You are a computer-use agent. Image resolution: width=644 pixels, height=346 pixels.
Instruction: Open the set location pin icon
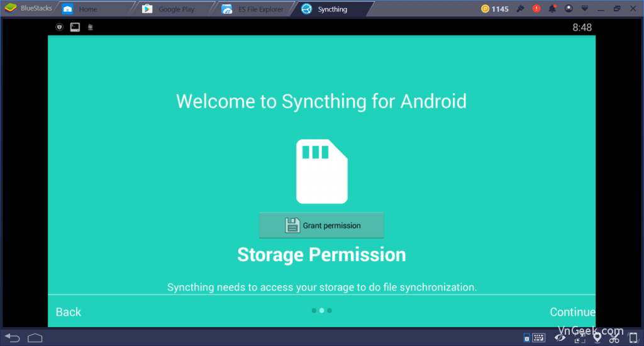click(x=597, y=338)
